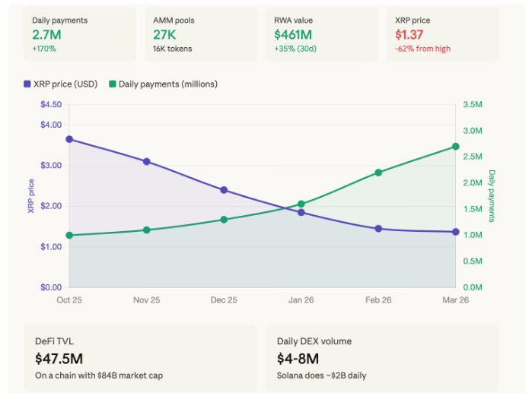The image size is (532, 393).
Task: Click the rotated XRP price left axis title
Action: tap(31, 195)
